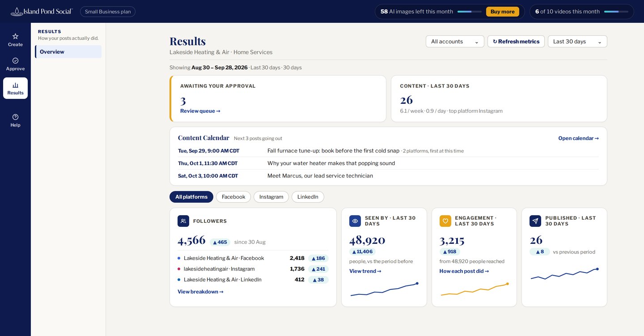Image resolution: width=644 pixels, height=336 pixels.
Task: Click the Engagement heart icon
Action: pyautogui.click(x=445, y=221)
